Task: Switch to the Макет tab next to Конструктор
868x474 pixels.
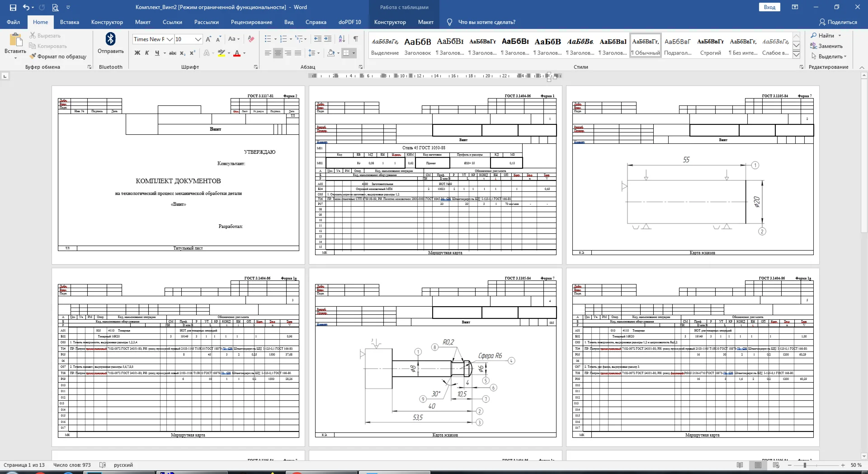Action: pyautogui.click(x=143, y=22)
